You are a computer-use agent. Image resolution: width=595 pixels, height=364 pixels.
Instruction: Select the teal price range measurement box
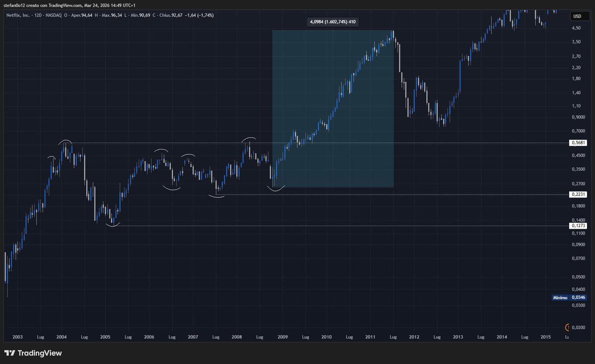[333, 109]
